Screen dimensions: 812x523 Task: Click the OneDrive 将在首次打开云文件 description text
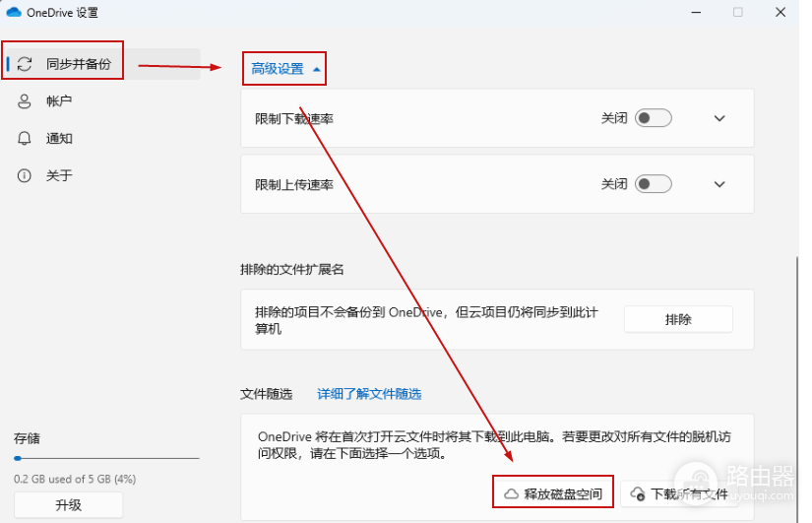(494, 445)
